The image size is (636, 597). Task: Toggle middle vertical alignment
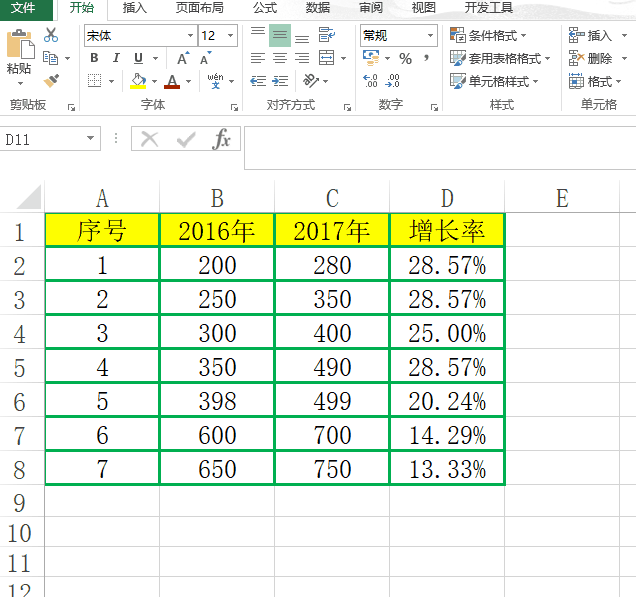click(x=279, y=35)
